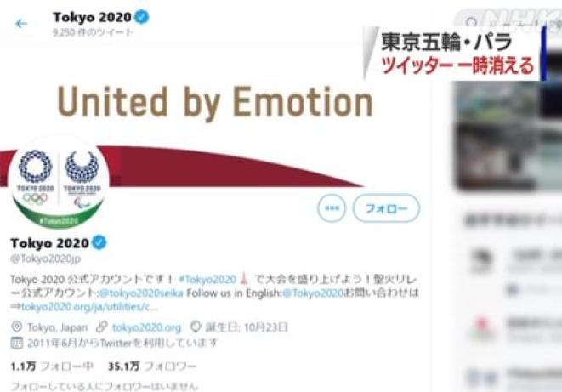
Task: Click the verified badge beside the profile name
Action: click(x=99, y=242)
